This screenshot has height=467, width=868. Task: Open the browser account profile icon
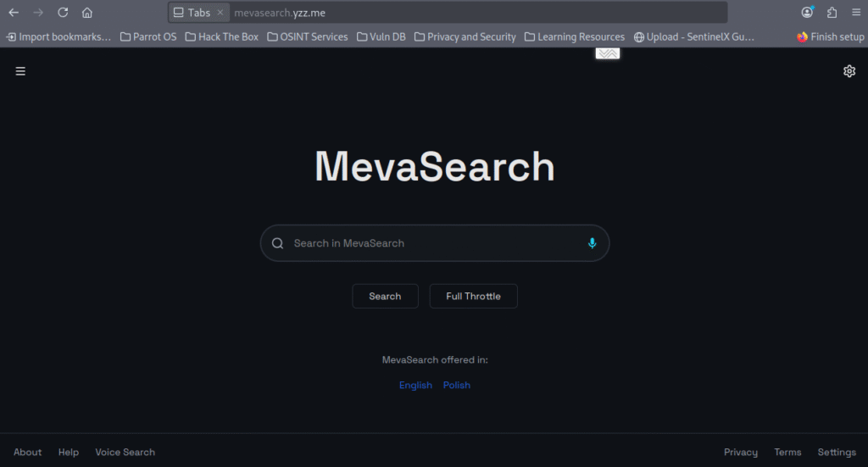click(x=807, y=13)
